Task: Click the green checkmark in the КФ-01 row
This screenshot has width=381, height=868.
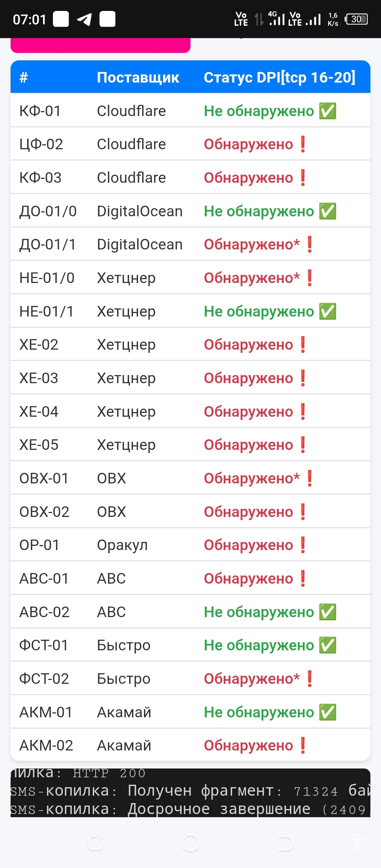Action: 328,111
